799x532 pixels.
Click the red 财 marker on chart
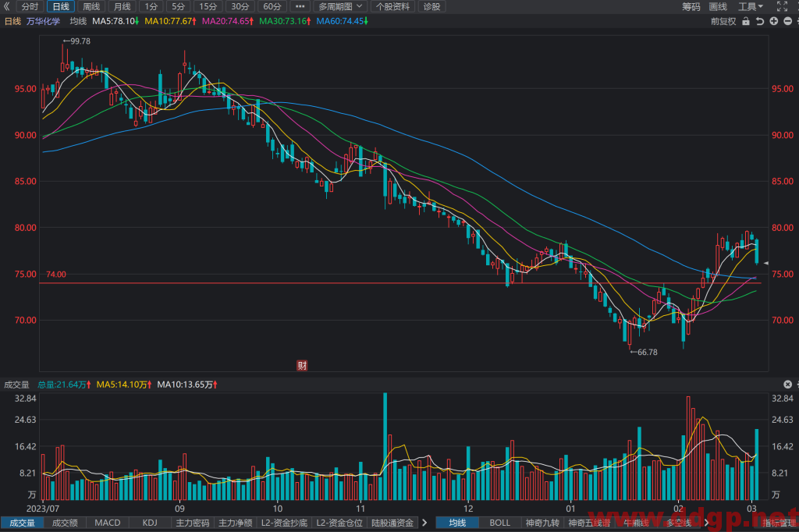(302, 365)
